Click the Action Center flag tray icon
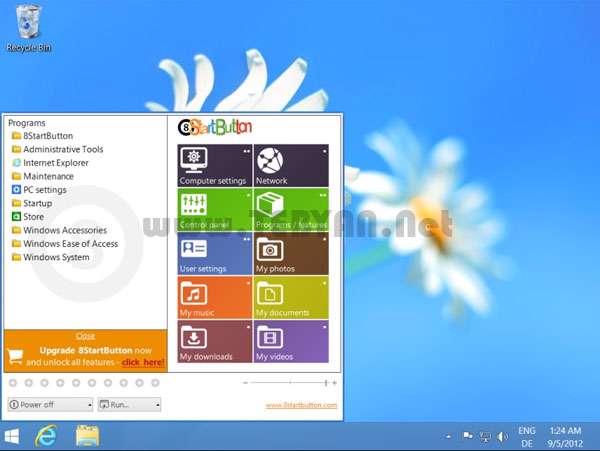The width and height of the screenshot is (600, 451). pyautogui.click(x=468, y=436)
